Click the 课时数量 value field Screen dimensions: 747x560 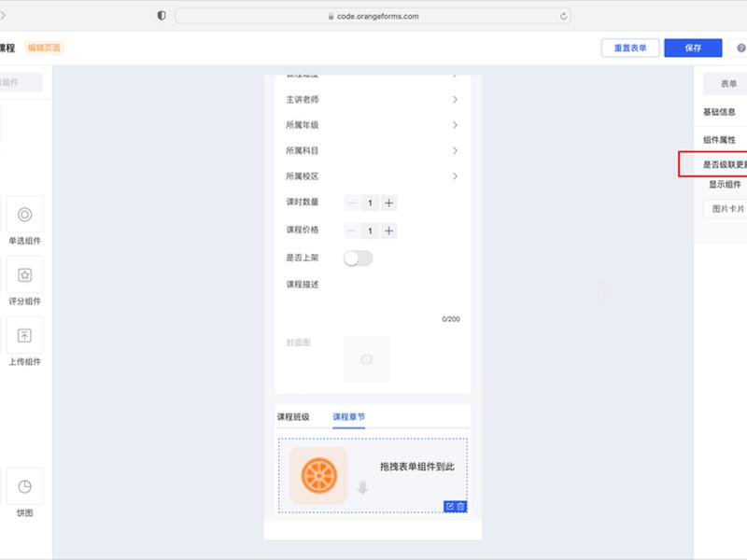pyautogui.click(x=370, y=203)
